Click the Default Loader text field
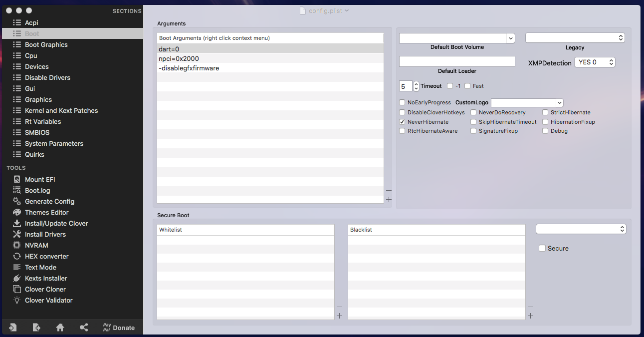644x337 pixels. 457,61
